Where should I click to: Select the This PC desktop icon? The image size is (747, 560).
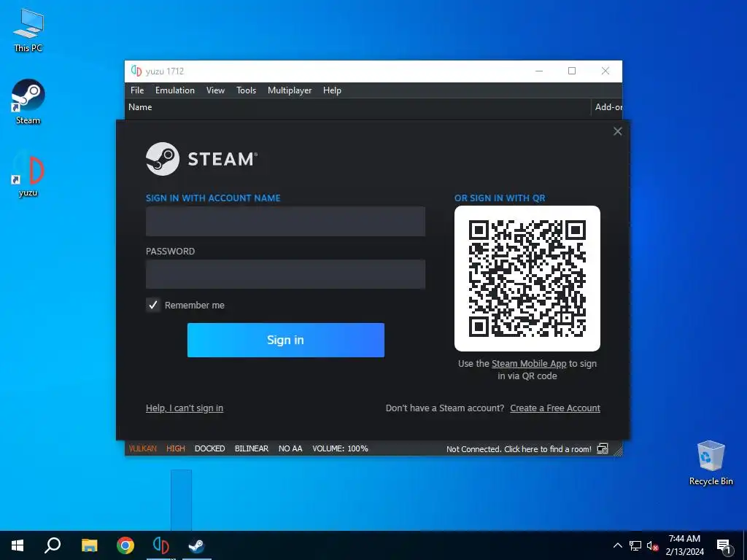(x=28, y=31)
